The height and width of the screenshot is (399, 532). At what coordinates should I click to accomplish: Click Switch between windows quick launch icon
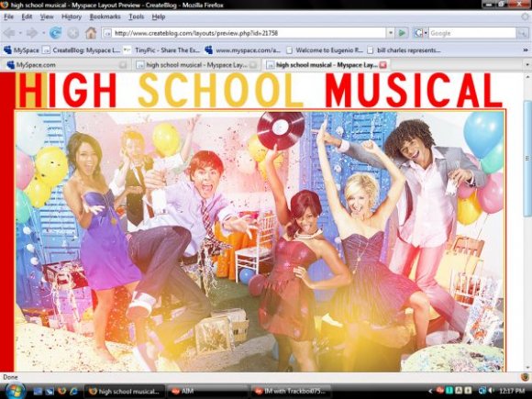pyautogui.click(x=50, y=391)
